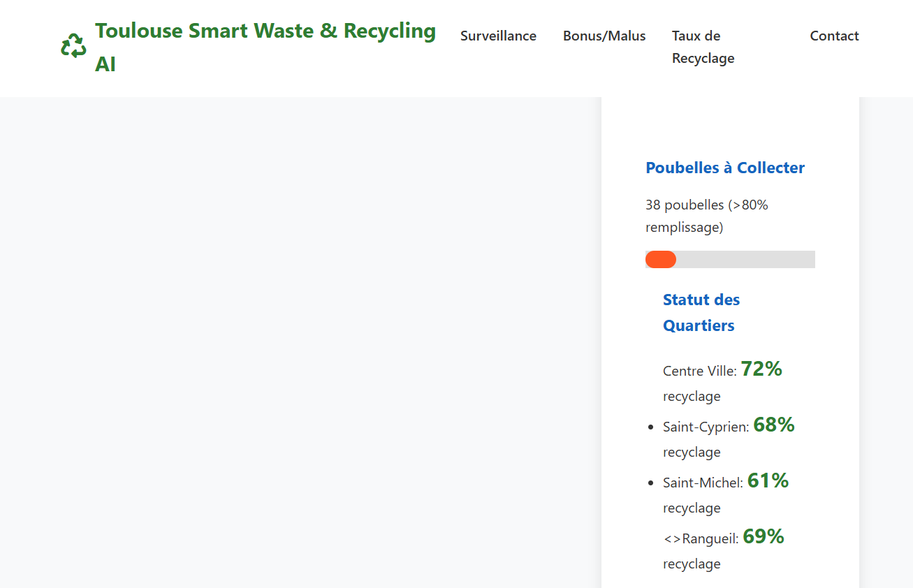The width and height of the screenshot is (913, 588).
Task: Click the gray unfilled part of progress bar
Action: 745,259
